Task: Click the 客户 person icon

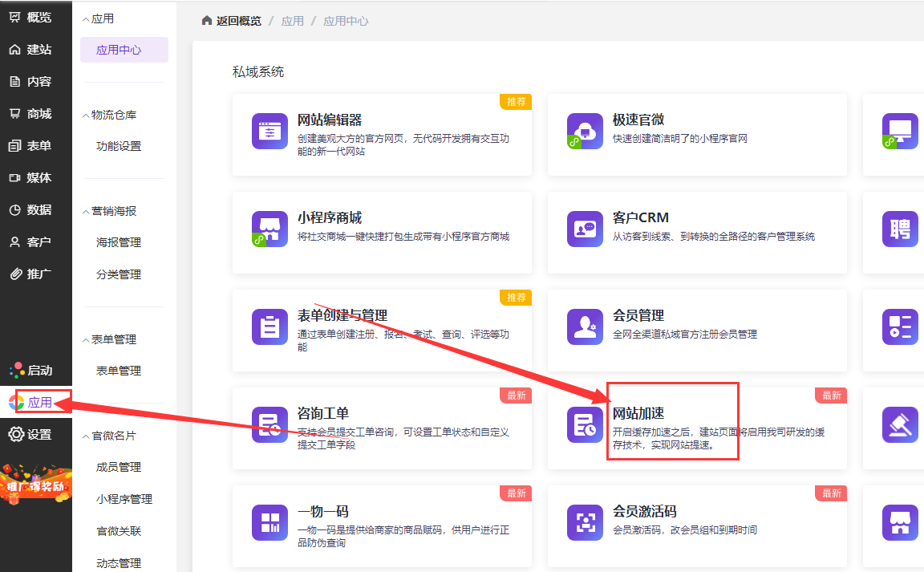Action: 14,241
